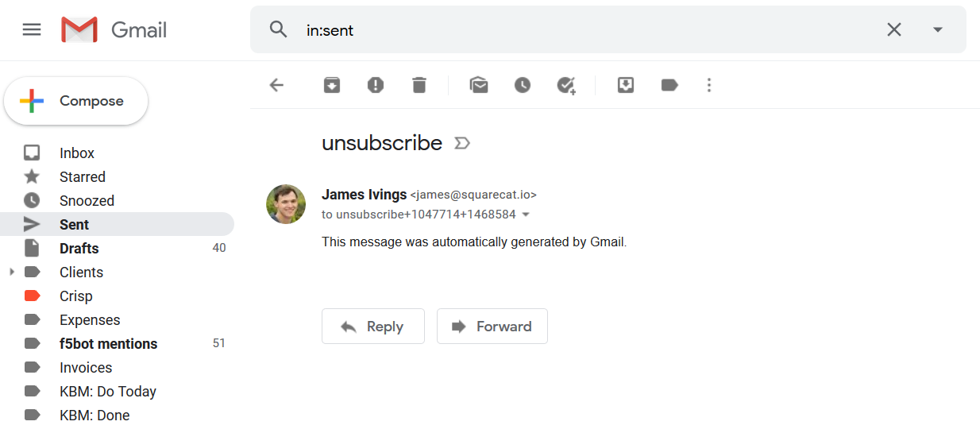Toggle the importance marker beside unsubscribe

[462, 143]
